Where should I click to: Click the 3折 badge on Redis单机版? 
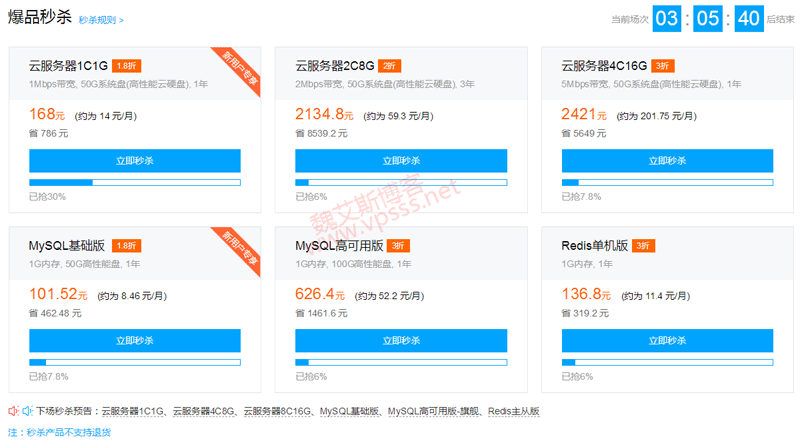643,245
